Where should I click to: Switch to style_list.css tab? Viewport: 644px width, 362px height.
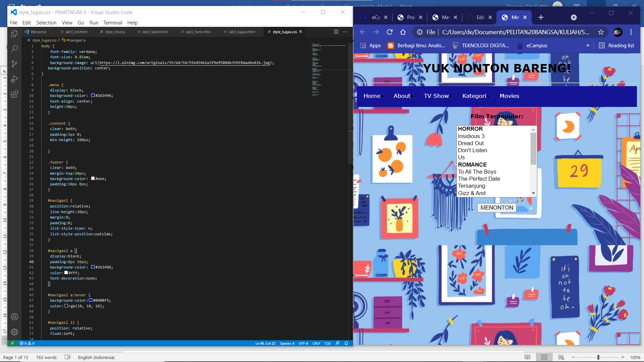[x=115, y=32]
